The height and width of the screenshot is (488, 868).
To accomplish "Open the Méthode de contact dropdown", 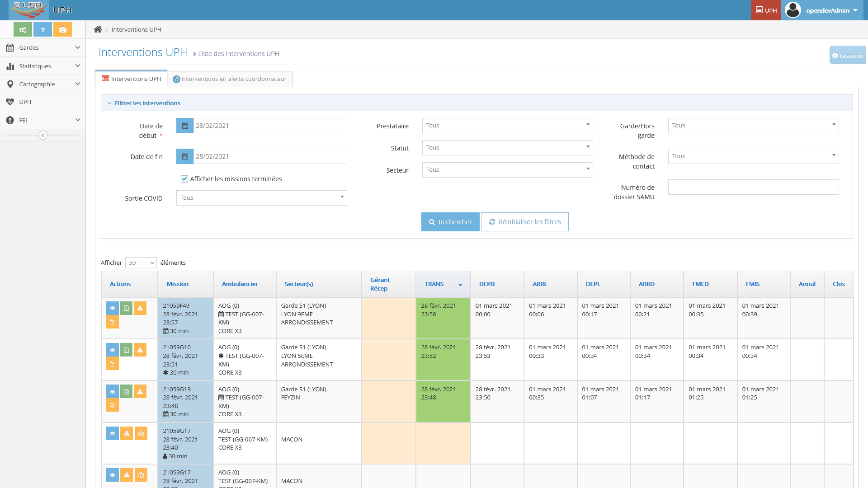I will tap(753, 156).
